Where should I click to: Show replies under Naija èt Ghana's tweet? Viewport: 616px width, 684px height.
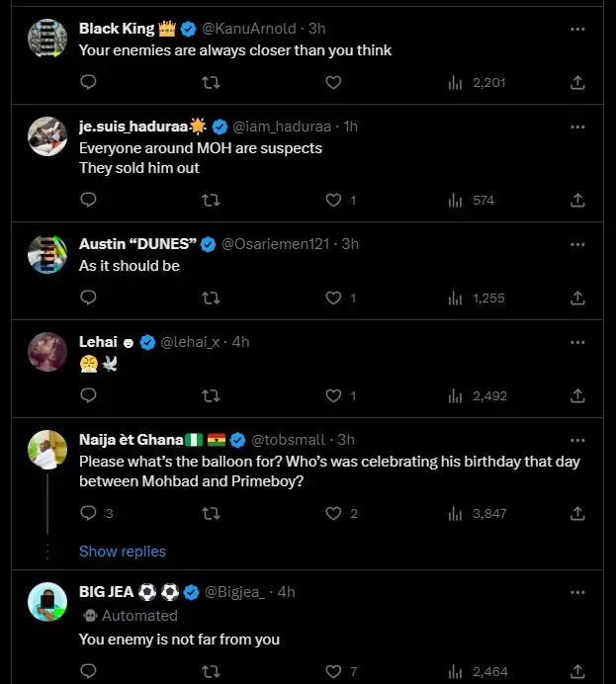123,552
